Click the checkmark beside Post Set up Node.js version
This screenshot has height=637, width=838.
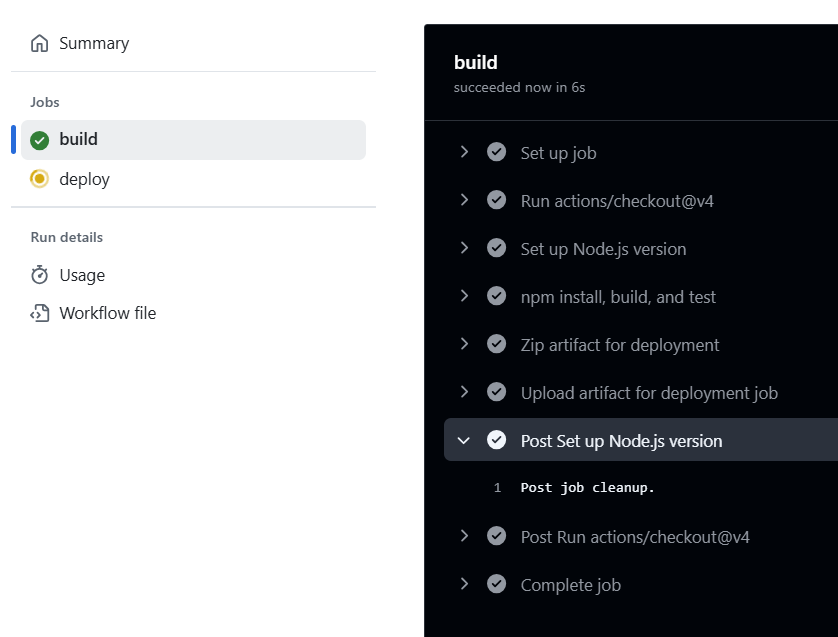tap(496, 440)
